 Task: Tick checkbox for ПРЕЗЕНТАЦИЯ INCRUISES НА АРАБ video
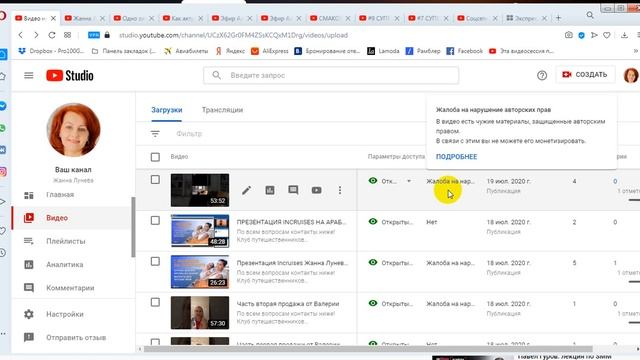pyautogui.click(x=155, y=220)
